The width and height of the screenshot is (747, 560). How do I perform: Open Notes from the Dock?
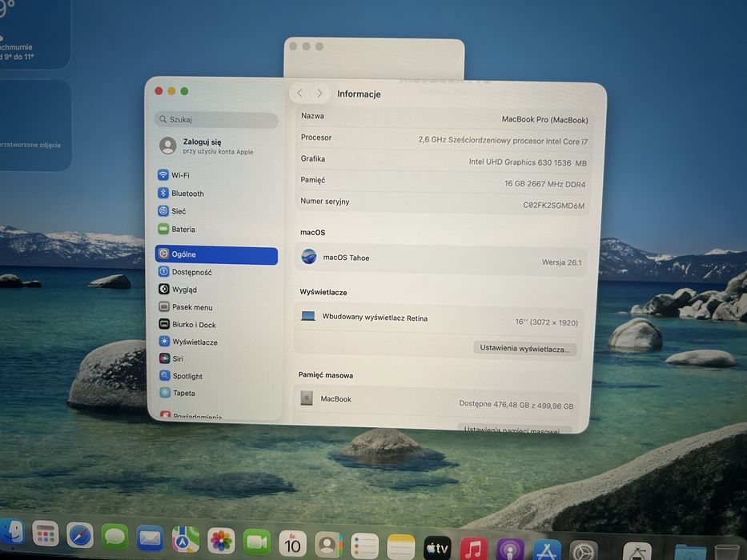pyautogui.click(x=400, y=548)
